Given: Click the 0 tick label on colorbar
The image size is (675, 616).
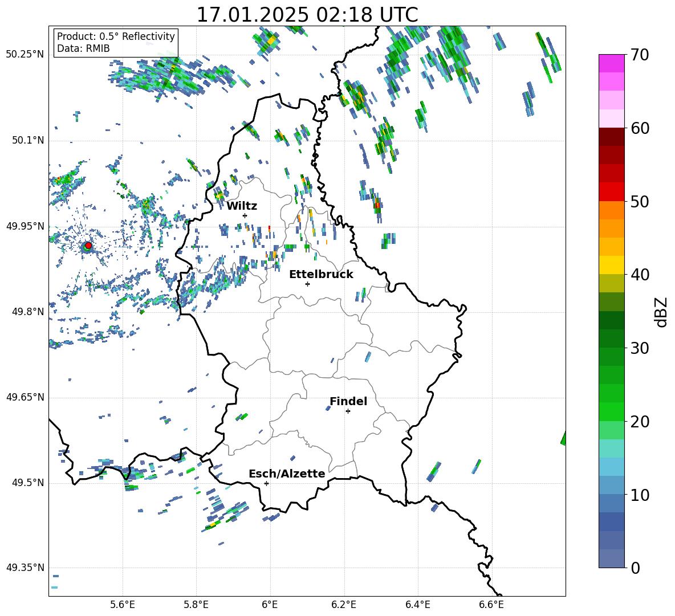Looking at the screenshot, I should point(635,568).
